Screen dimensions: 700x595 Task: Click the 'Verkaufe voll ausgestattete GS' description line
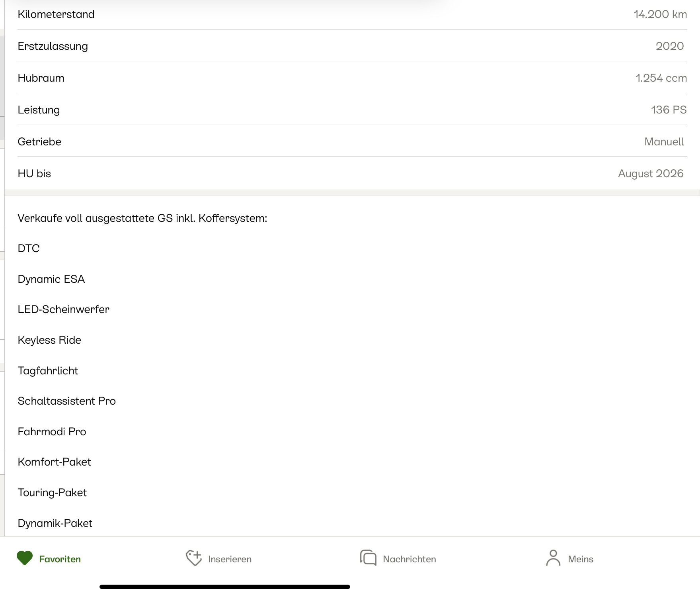tap(142, 218)
